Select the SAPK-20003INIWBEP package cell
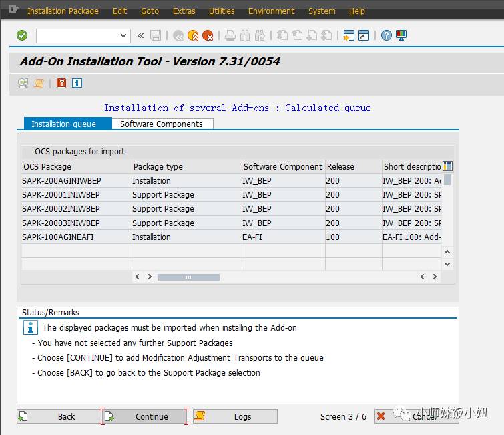This screenshot has height=435, width=504. [77, 223]
